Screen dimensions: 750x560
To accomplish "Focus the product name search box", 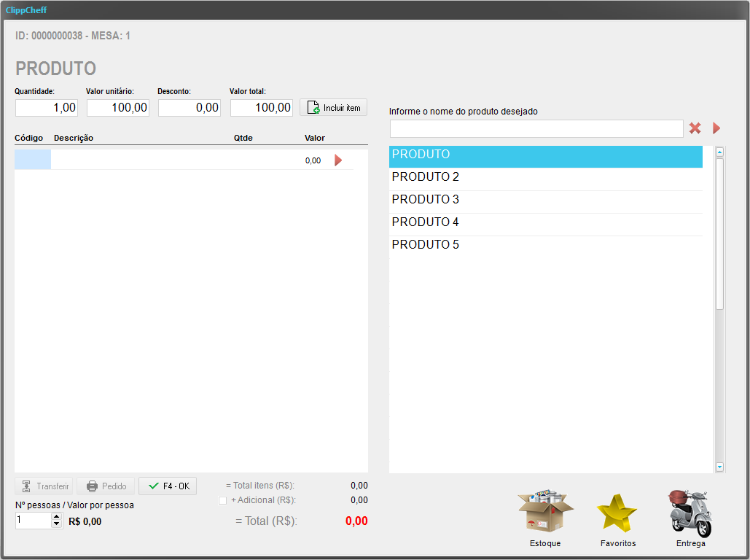I will click(536, 129).
